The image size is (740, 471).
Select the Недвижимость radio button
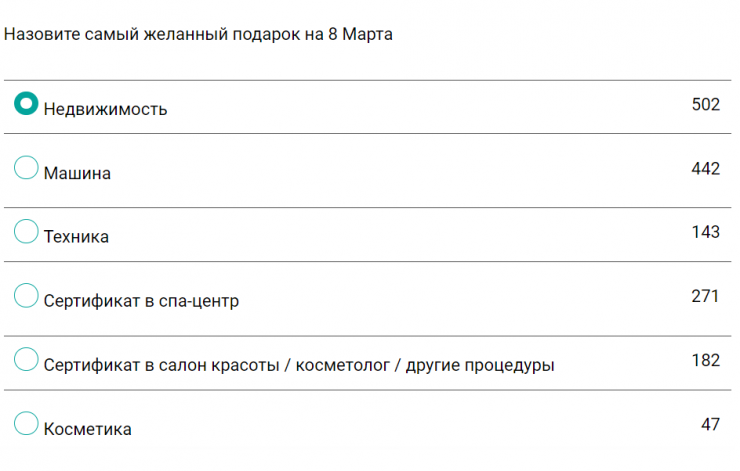(26, 104)
